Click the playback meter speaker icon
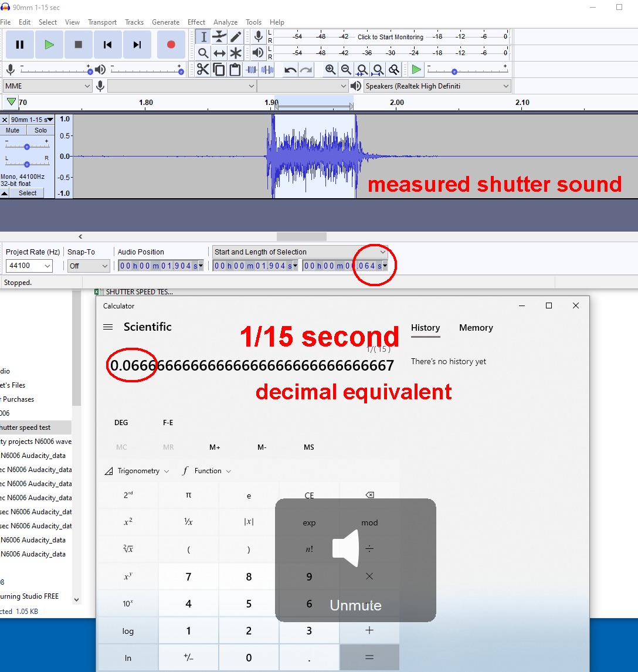The image size is (638, 672). click(x=258, y=53)
